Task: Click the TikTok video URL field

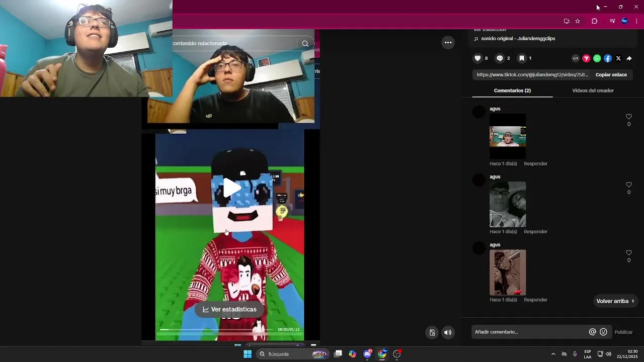Action: click(532, 75)
